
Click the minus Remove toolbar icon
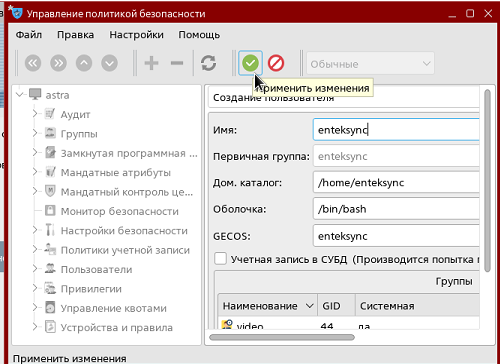[x=177, y=63]
